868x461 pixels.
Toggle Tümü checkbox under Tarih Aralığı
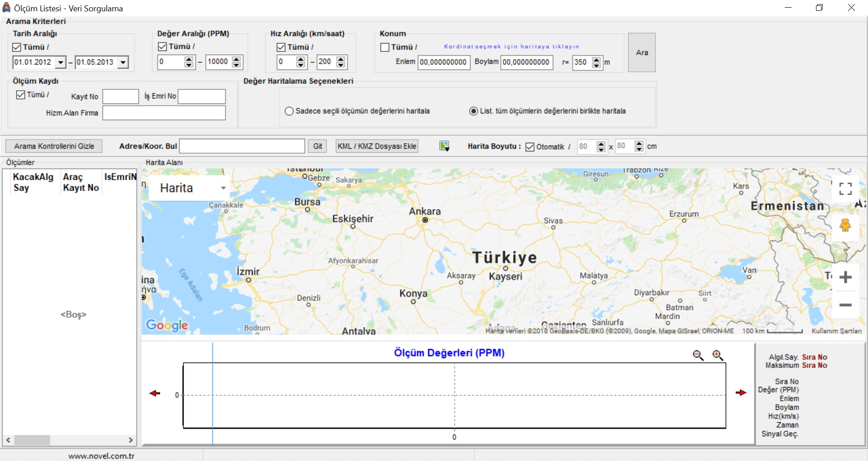tap(17, 47)
